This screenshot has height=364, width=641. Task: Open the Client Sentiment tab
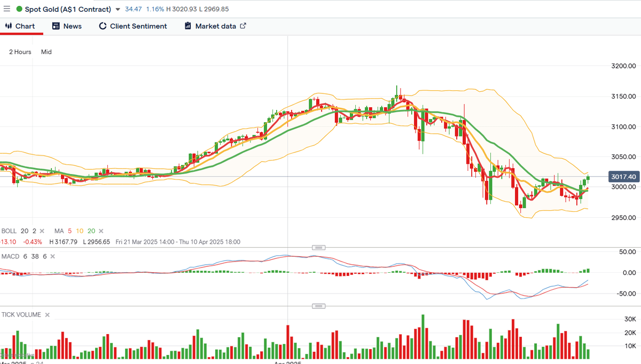133,26
